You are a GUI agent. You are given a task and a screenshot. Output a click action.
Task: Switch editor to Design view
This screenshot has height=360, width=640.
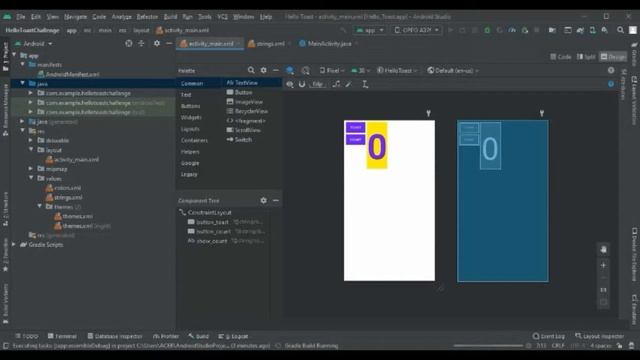click(613, 57)
